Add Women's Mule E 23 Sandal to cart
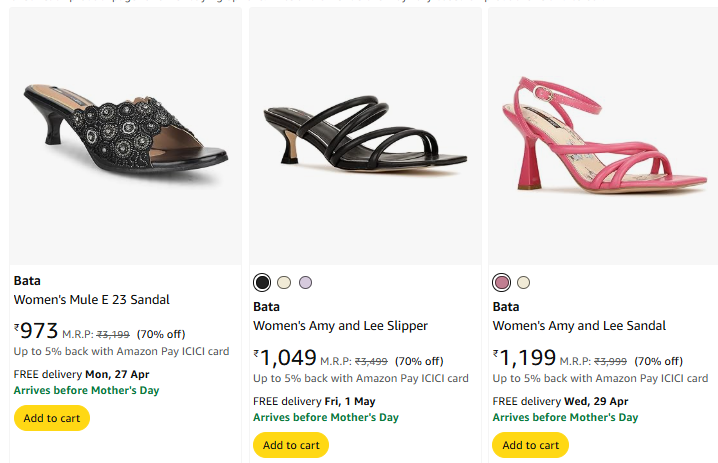Viewport: 718px width, 463px height. [x=52, y=418]
